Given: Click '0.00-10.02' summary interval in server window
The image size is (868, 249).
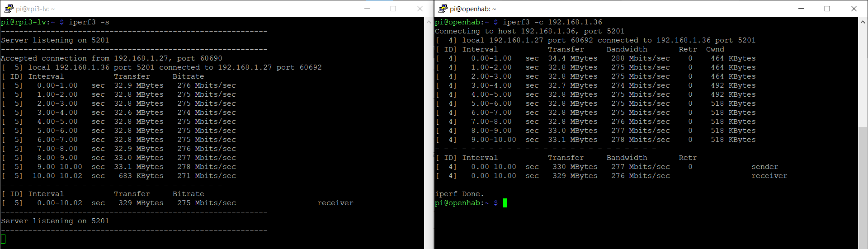Looking at the screenshot, I should 60,203.
